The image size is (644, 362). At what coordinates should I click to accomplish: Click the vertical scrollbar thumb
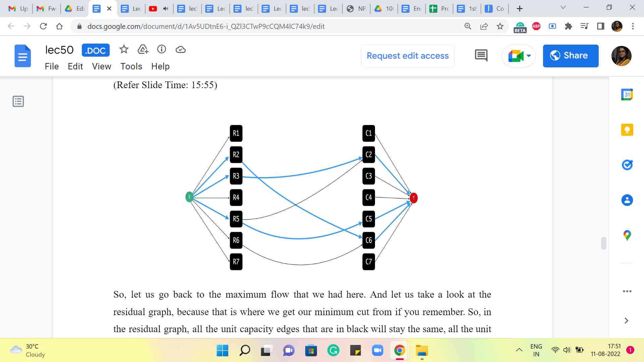tap(603, 243)
